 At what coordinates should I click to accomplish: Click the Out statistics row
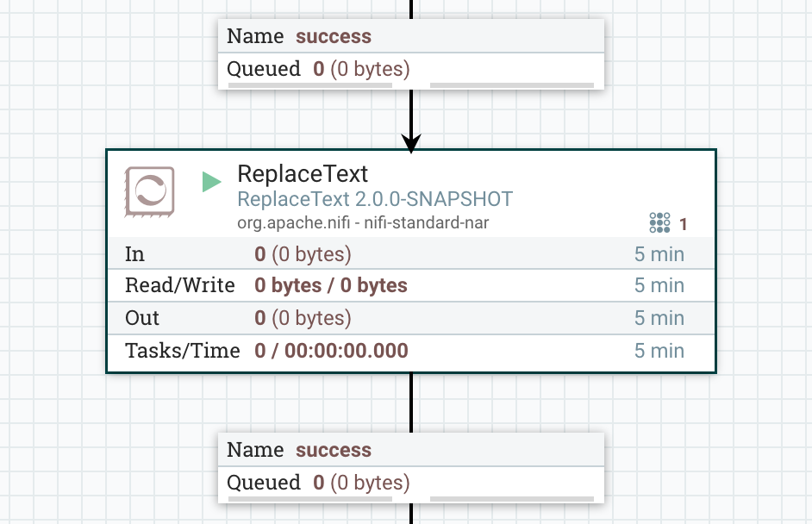(259, 317)
